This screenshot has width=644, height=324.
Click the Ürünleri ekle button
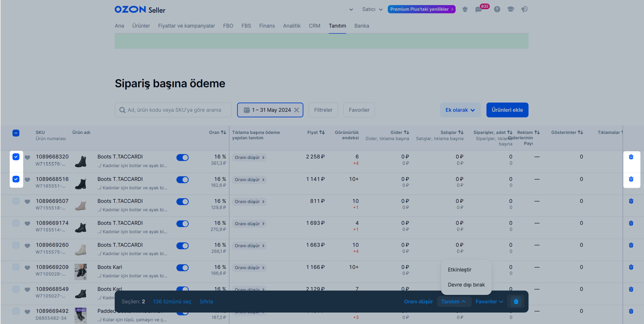[507, 110]
